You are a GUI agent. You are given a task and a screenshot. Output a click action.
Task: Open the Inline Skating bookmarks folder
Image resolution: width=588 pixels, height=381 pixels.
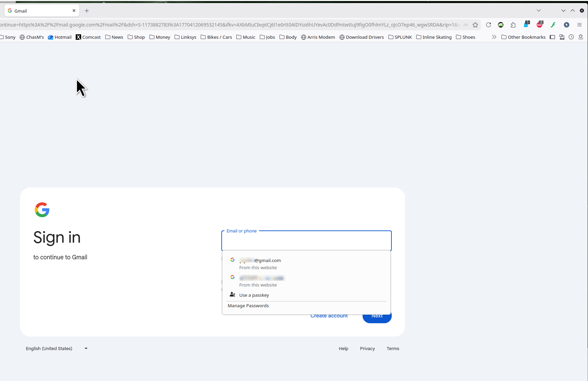(x=434, y=37)
